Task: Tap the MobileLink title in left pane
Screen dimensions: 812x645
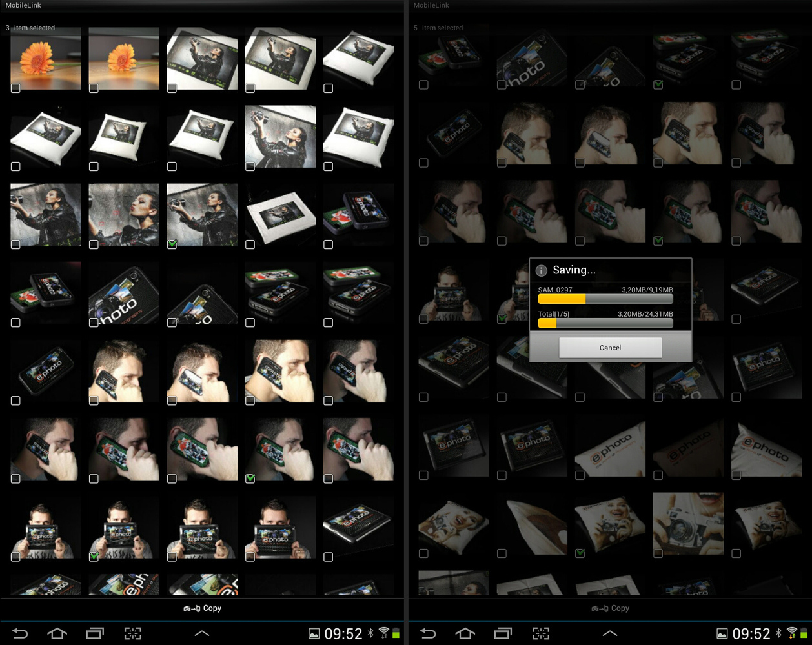Action: [24, 5]
